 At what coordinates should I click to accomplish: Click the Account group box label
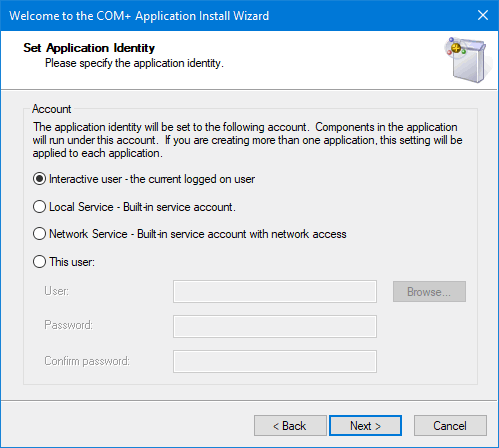(x=52, y=109)
